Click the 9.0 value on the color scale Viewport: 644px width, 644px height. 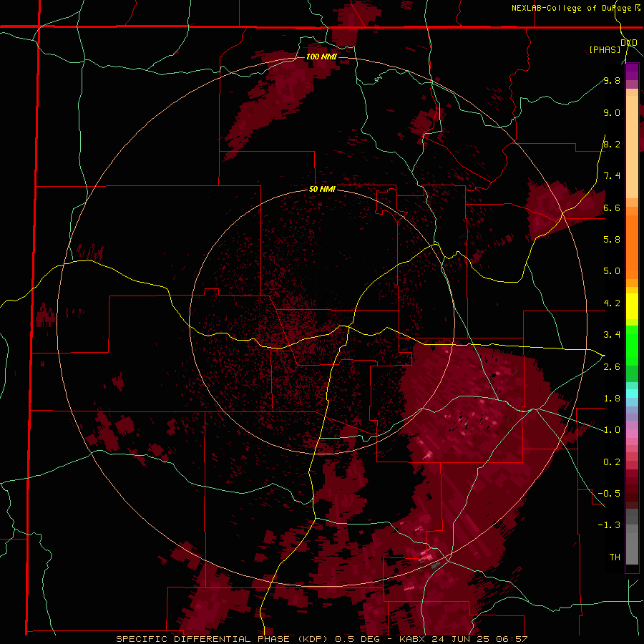pos(612,112)
